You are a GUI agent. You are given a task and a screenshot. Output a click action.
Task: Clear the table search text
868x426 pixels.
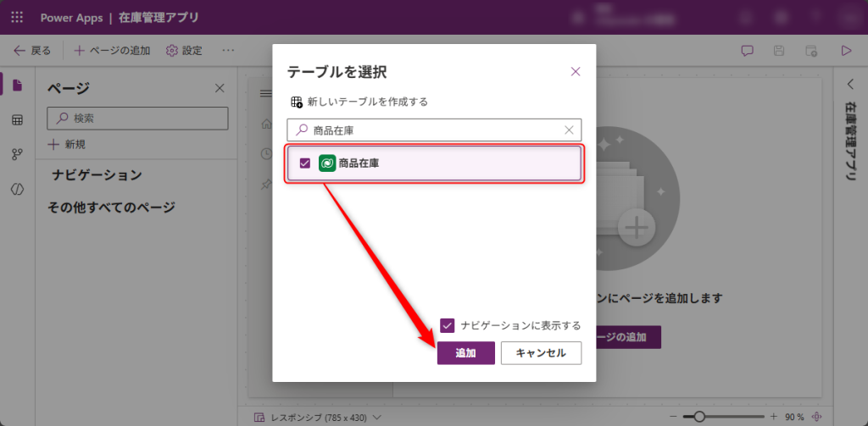[569, 130]
